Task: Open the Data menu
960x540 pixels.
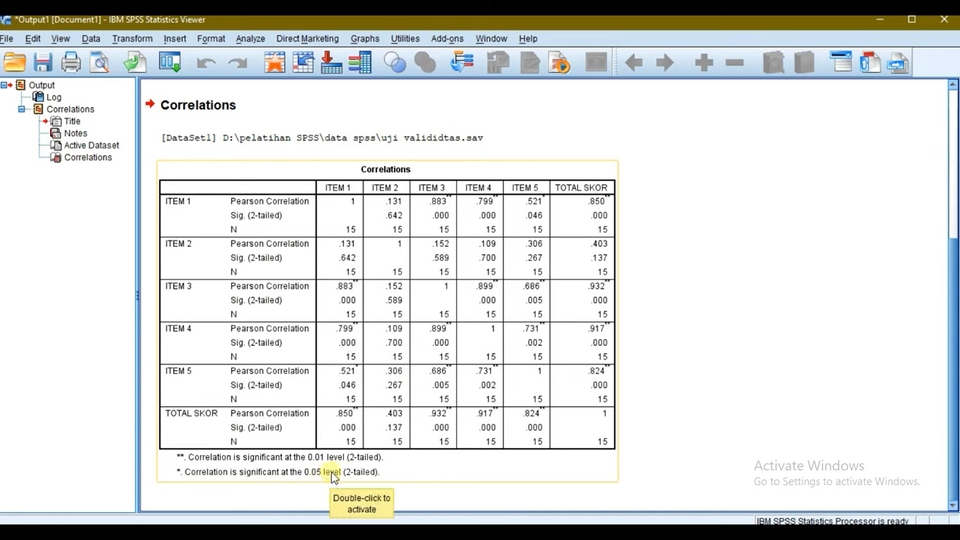Action: click(91, 39)
